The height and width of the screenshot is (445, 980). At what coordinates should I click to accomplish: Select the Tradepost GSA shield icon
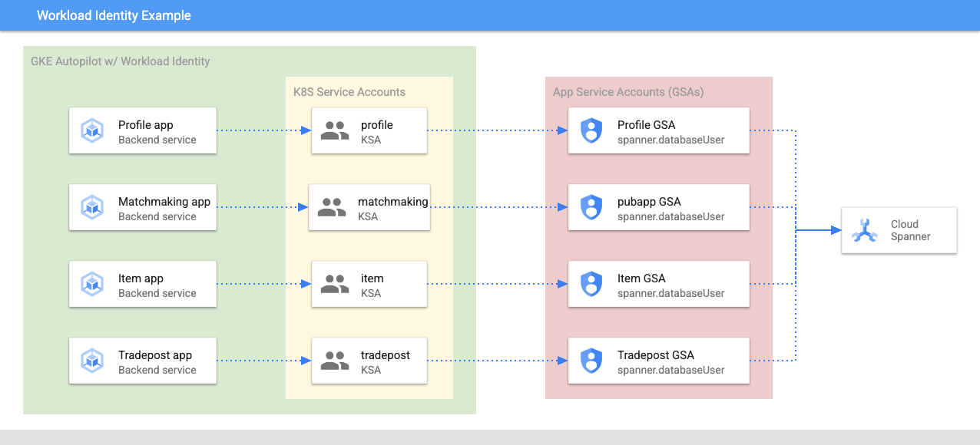coord(591,361)
